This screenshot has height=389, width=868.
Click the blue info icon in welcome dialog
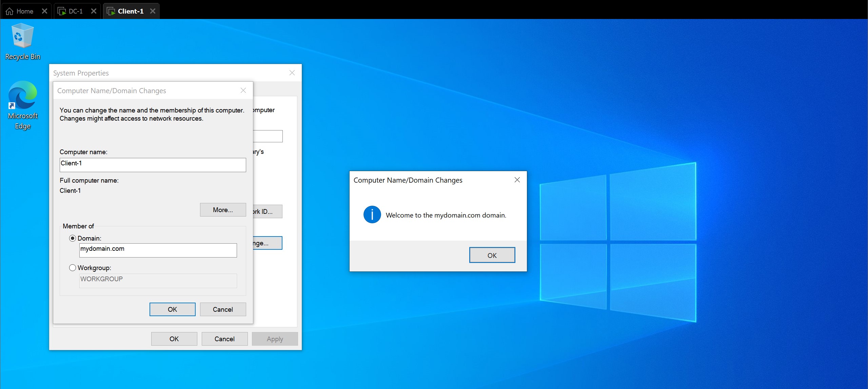[372, 215]
